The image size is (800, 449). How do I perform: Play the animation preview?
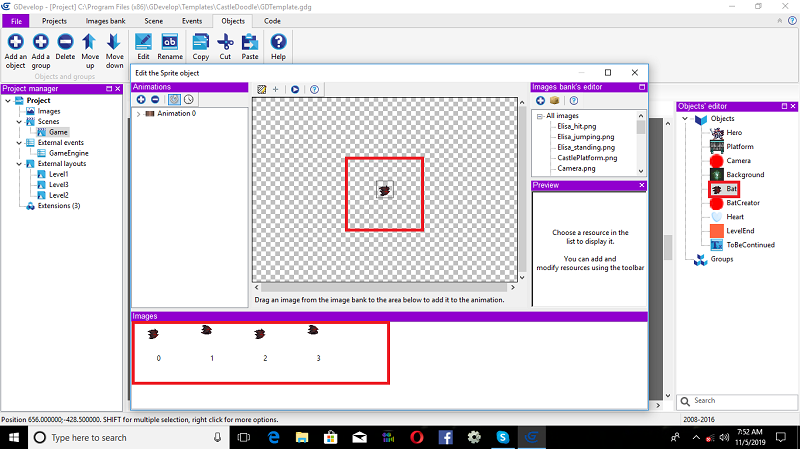point(295,89)
